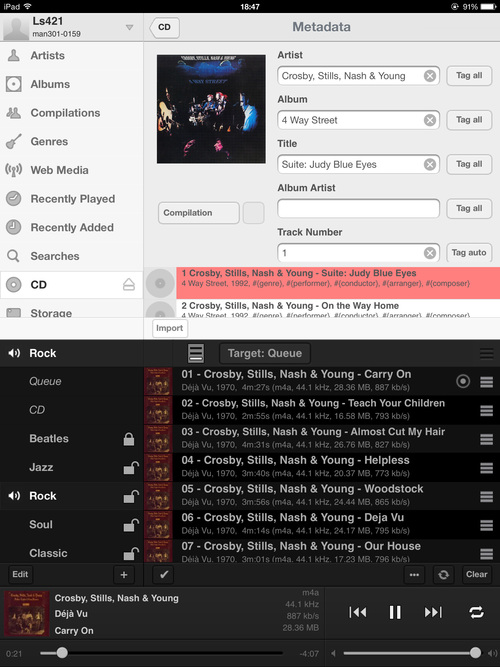Add a new playlist with plus button
The width and height of the screenshot is (500, 667).
point(124,575)
